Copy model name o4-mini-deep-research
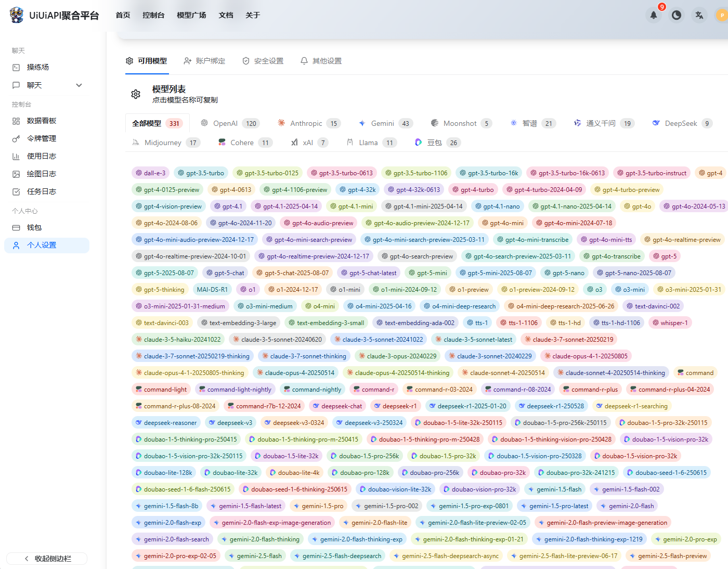Image resolution: width=728 pixels, height=569 pixels. pyautogui.click(x=460, y=306)
